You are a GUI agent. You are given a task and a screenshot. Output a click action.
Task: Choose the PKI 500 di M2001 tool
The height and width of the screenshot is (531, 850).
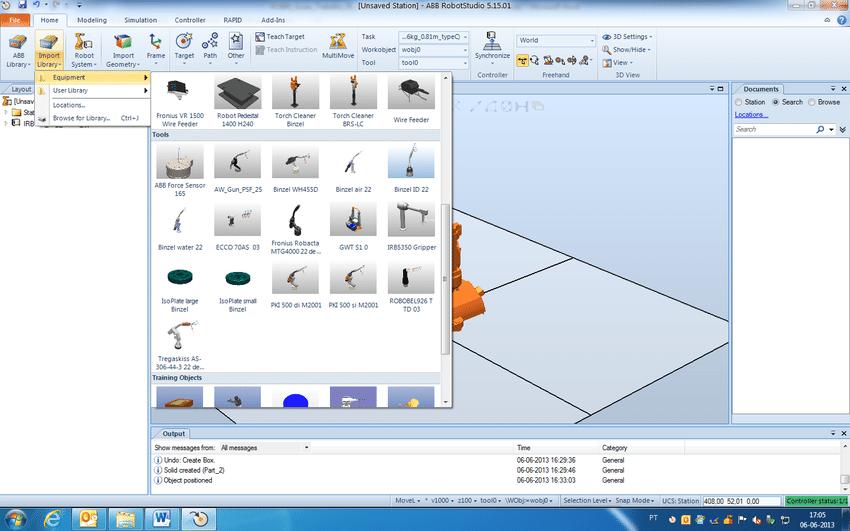[x=295, y=286]
